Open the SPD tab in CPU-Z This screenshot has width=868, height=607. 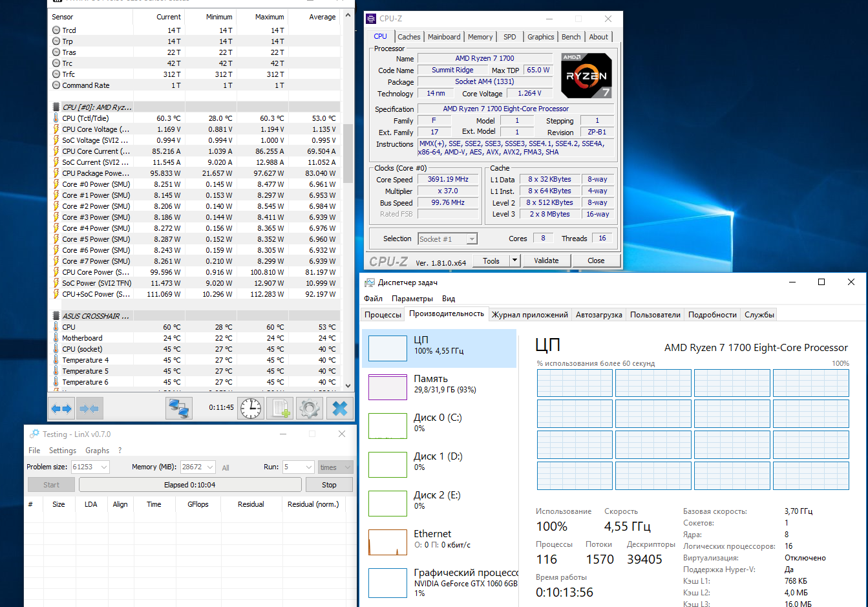[510, 37]
